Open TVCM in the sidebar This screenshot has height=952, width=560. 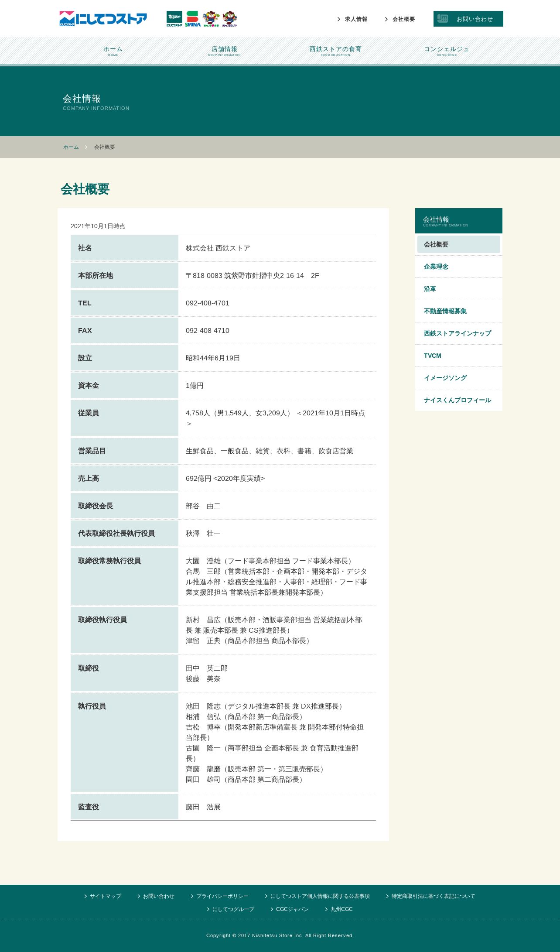[459, 356]
